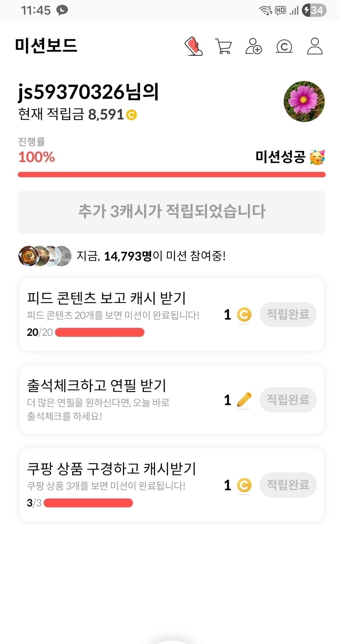Tap the participant avatars next to 14,793명
Viewport: 340px width, 644px height.
pyautogui.click(x=45, y=256)
